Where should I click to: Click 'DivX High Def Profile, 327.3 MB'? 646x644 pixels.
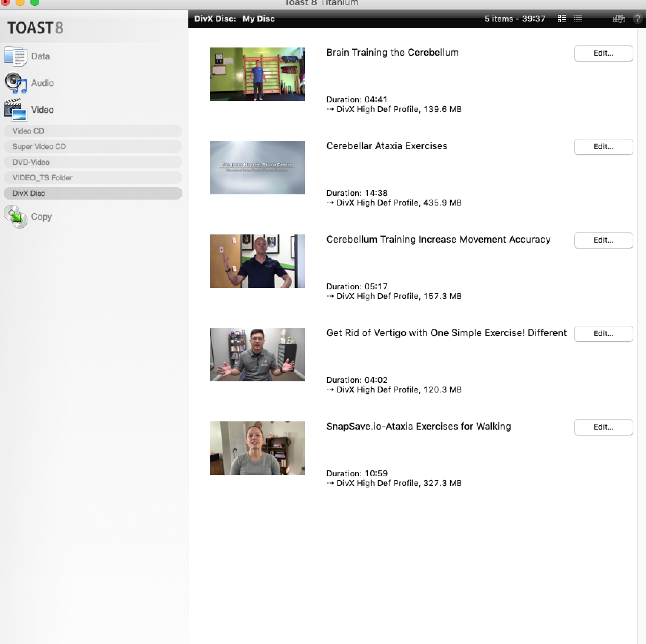click(x=399, y=483)
